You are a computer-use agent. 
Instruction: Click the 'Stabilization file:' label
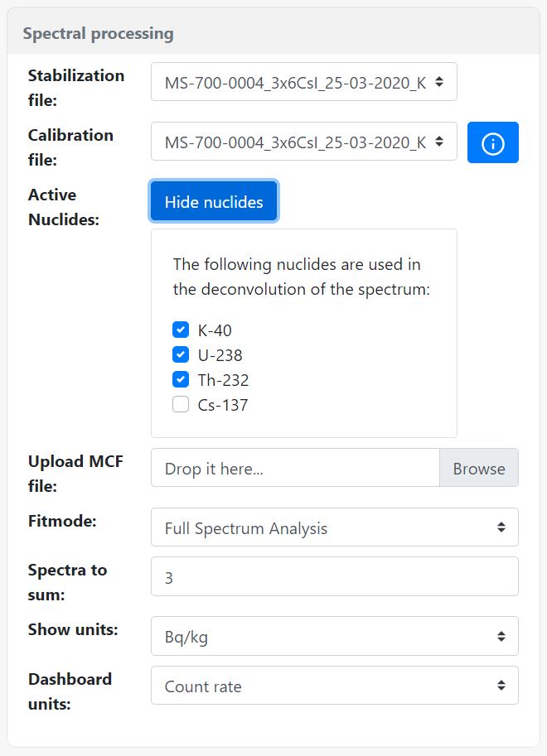click(x=76, y=87)
